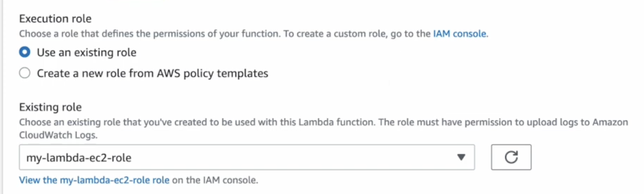
Task: Click the 'Create a new role from AWS policy templates' label
Action: point(152,74)
